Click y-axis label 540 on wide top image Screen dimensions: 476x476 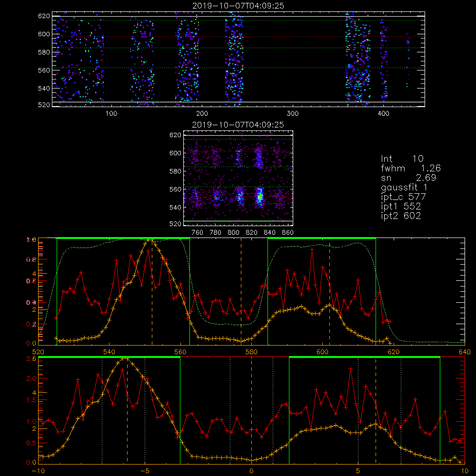click(44, 89)
